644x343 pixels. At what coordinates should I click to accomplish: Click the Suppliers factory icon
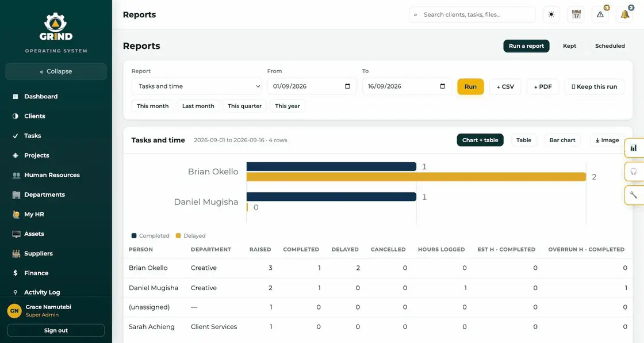click(x=16, y=254)
